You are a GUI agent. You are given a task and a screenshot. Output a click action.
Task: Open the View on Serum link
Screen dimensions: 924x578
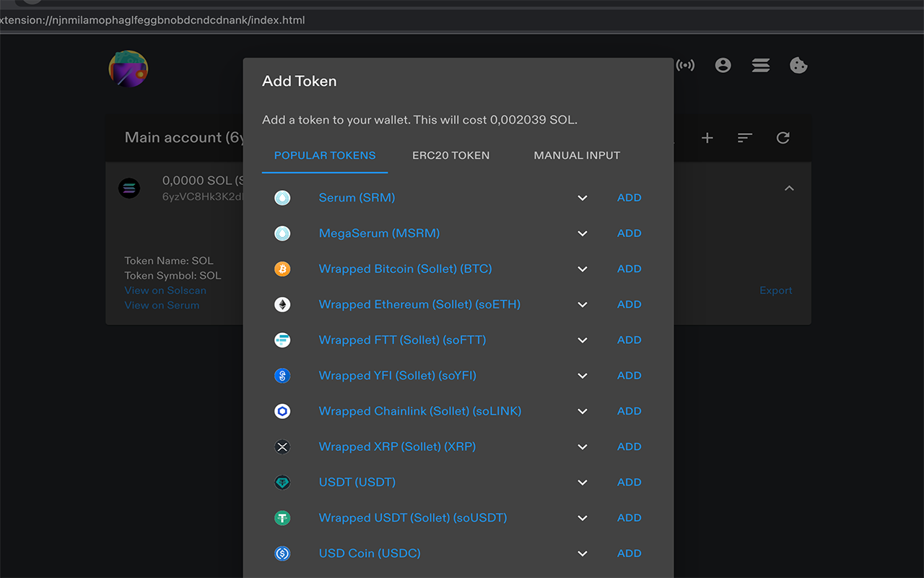coord(162,305)
